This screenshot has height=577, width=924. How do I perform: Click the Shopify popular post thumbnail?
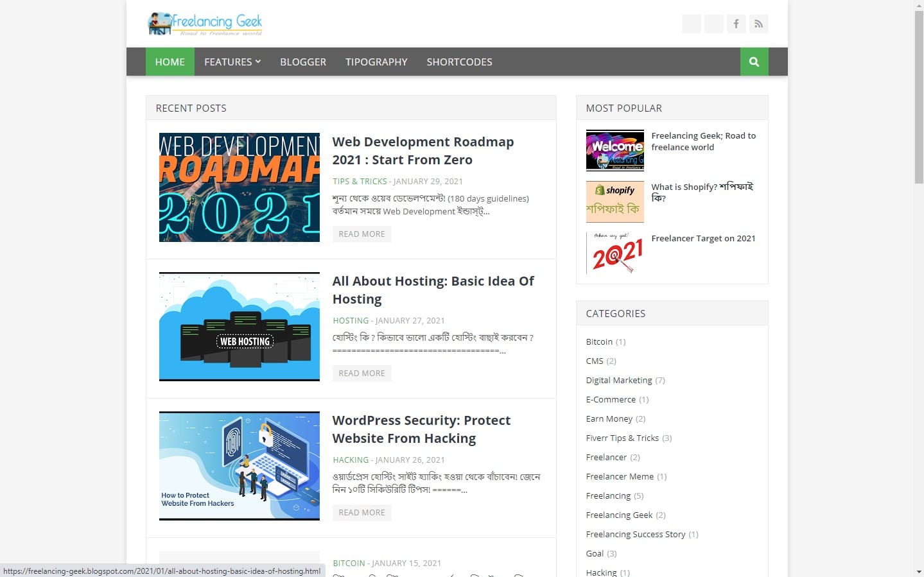(x=615, y=202)
